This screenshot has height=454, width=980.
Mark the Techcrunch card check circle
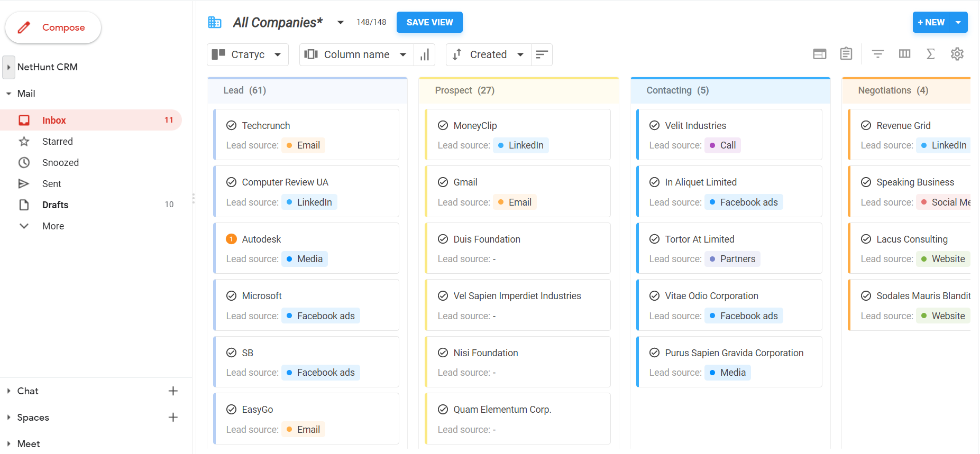tap(231, 125)
